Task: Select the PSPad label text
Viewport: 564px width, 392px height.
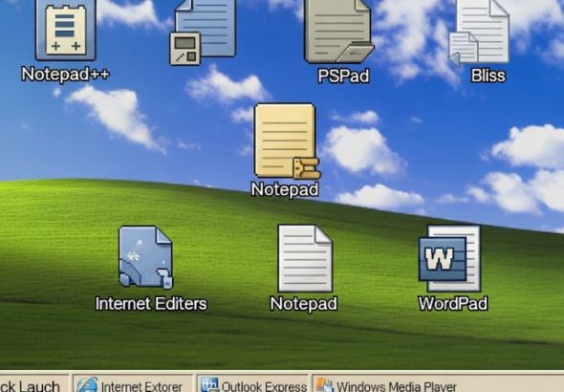Action: pyautogui.click(x=343, y=76)
